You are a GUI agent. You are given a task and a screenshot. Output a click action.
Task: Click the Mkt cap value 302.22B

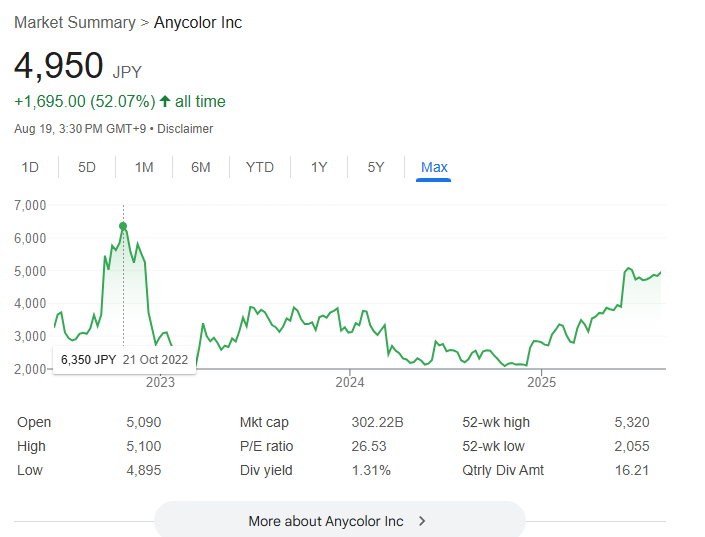(x=377, y=422)
